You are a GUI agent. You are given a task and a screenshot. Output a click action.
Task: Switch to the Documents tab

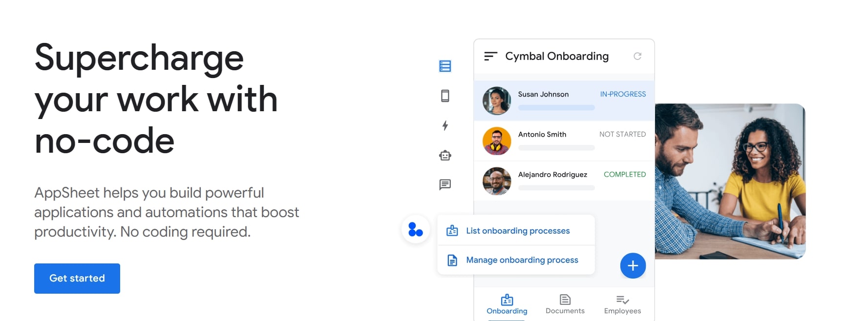coord(565,304)
